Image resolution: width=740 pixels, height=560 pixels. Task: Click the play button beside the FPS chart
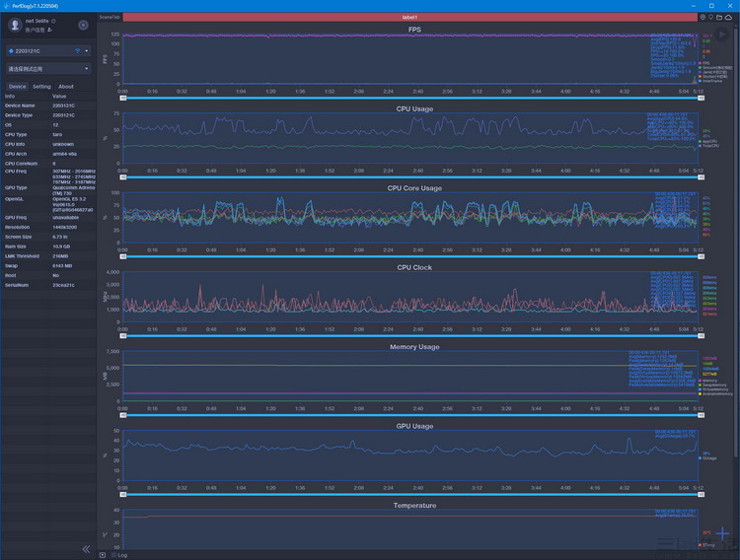click(x=721, y=35)
